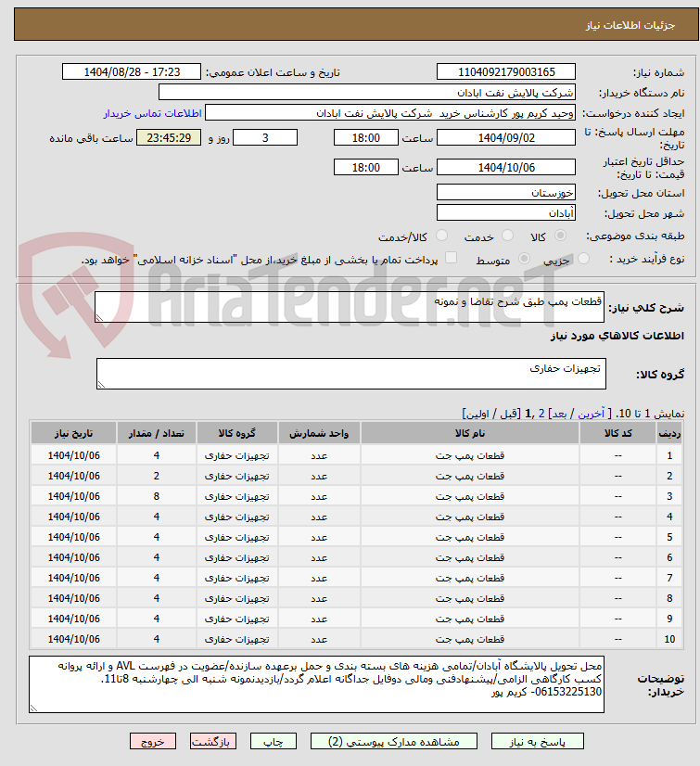Click the تاریخ نیاز column header
This screenshot has width=700, height=766.
pos(74,433)
